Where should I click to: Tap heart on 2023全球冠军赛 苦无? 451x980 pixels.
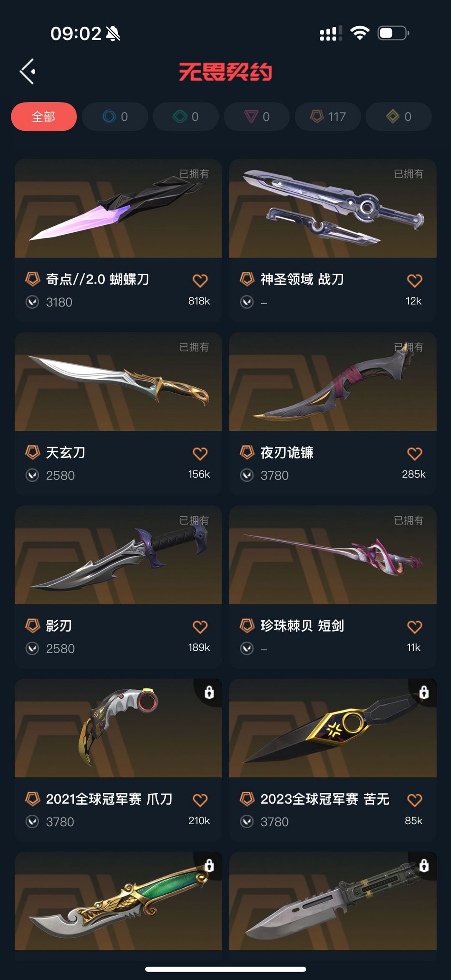(415, 800)
